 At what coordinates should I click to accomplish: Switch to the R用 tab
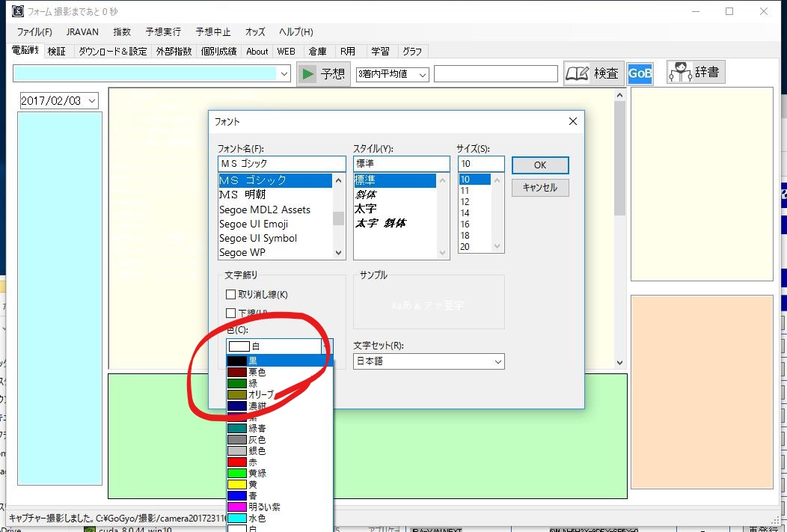click(347, 51)
